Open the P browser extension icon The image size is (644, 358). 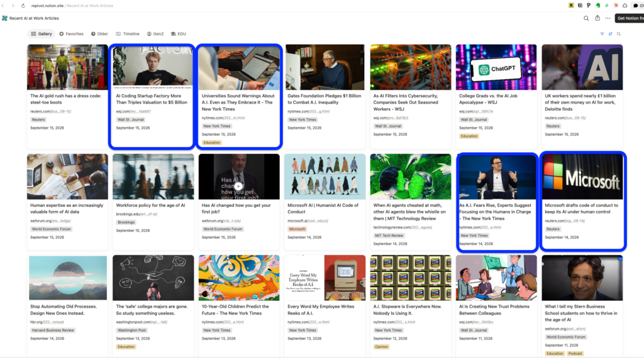pos(589,5)
